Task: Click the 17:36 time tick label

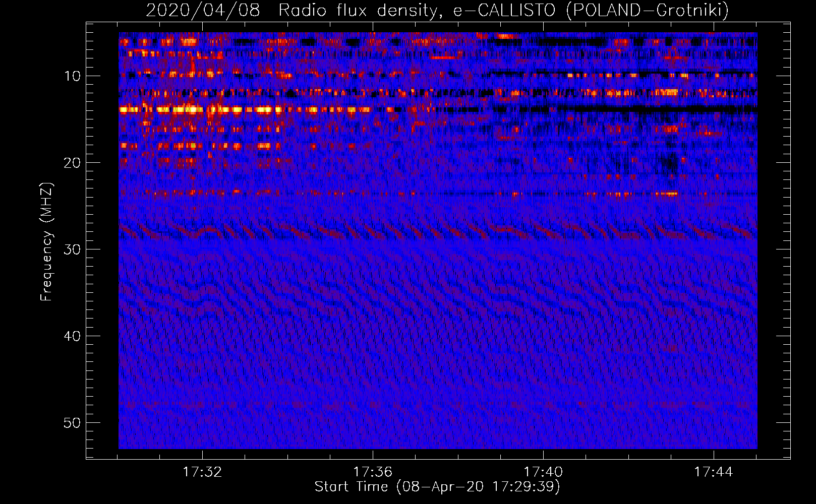Action: coord(373,472)
